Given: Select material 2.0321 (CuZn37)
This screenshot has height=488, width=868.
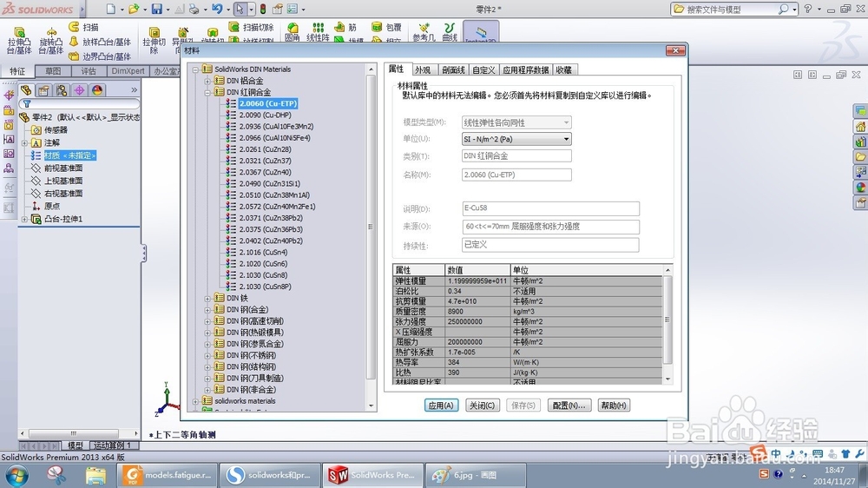Looking at the screenshot, I should [265, 161].
